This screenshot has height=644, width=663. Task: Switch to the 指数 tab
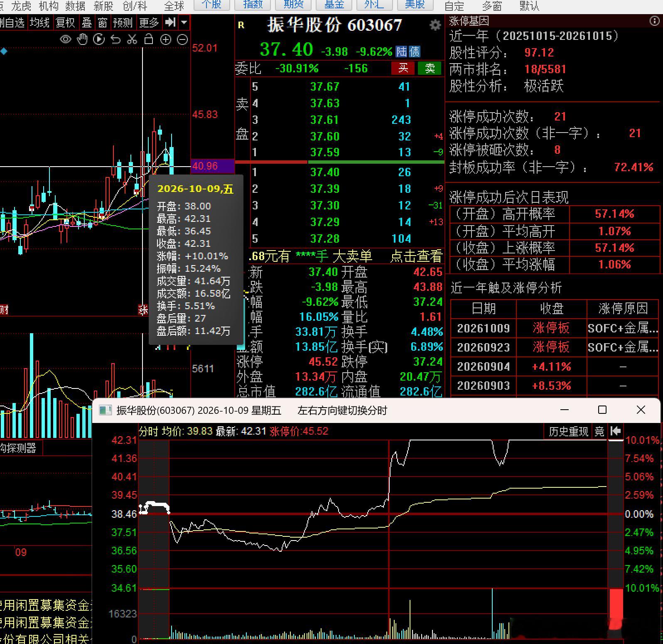(253, 5)
